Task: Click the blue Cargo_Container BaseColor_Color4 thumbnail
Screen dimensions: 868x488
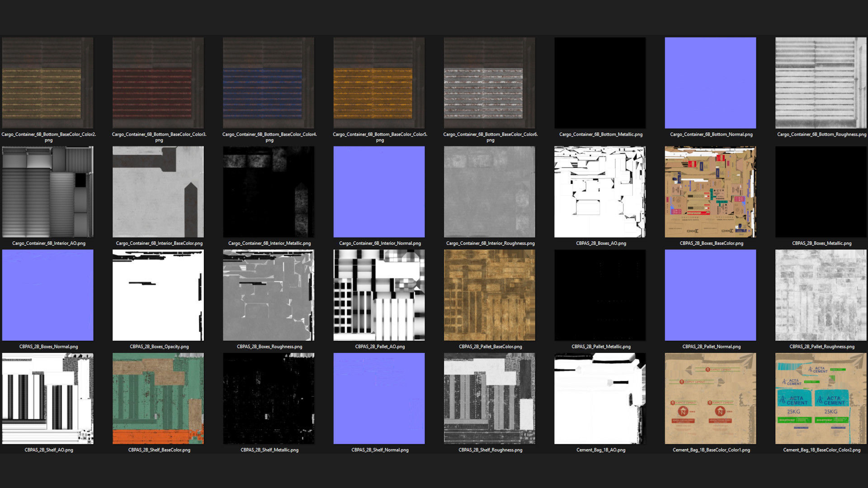Action: (x=269, y=83)
